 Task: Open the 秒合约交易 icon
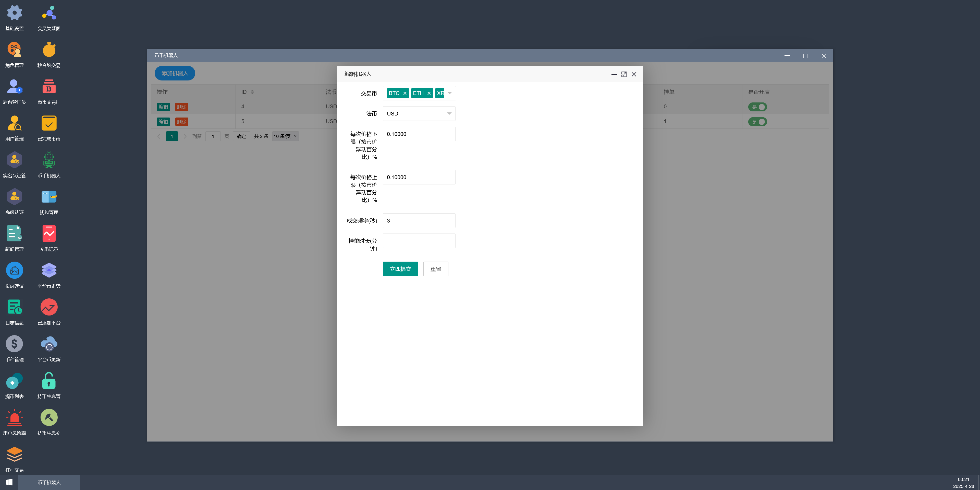click(49, 50)
